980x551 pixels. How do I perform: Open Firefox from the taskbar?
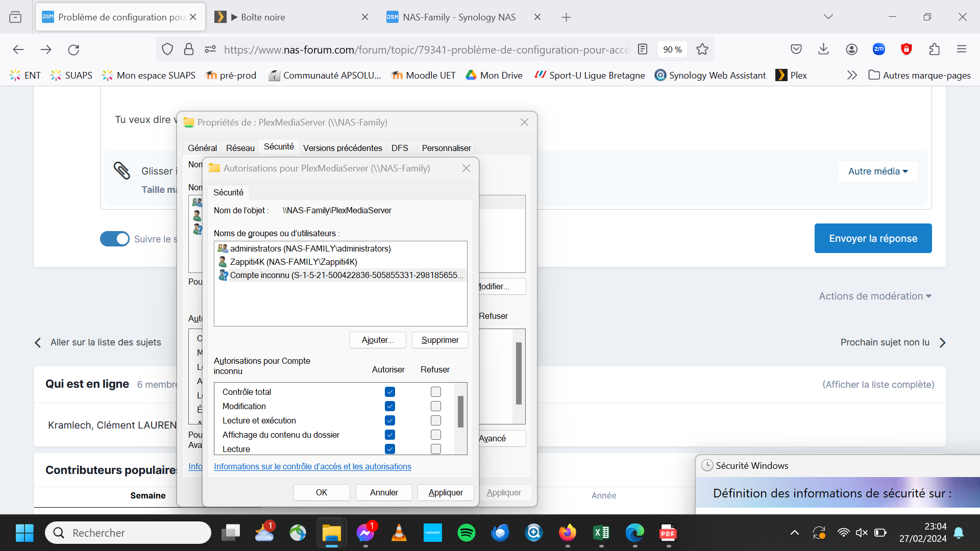point(568,533)
